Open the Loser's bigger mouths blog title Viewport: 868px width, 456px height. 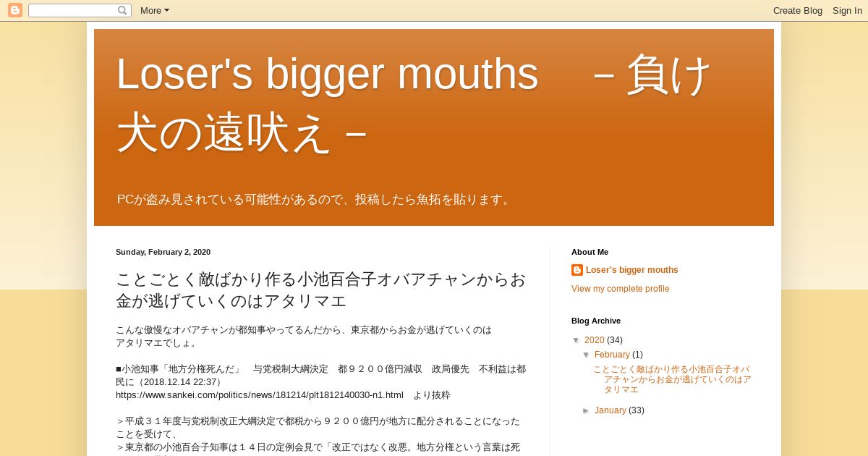(x=414, y=103)
